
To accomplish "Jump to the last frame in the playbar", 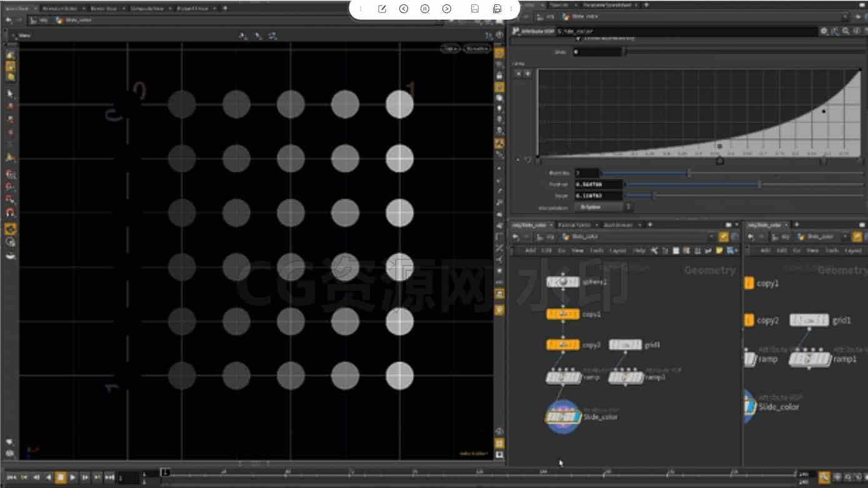I will (x=109, y=477).
